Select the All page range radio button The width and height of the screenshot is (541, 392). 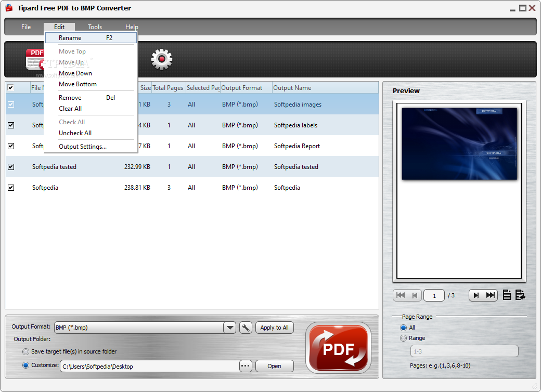403,328
